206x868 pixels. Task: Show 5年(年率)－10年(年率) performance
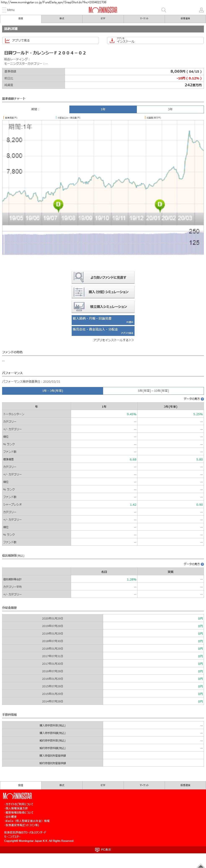(153, 391)
